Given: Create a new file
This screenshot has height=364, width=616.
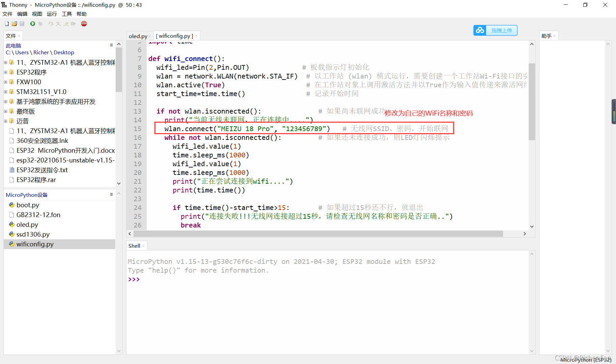Looking at the screenshot, I should click(x=6, y=24).
